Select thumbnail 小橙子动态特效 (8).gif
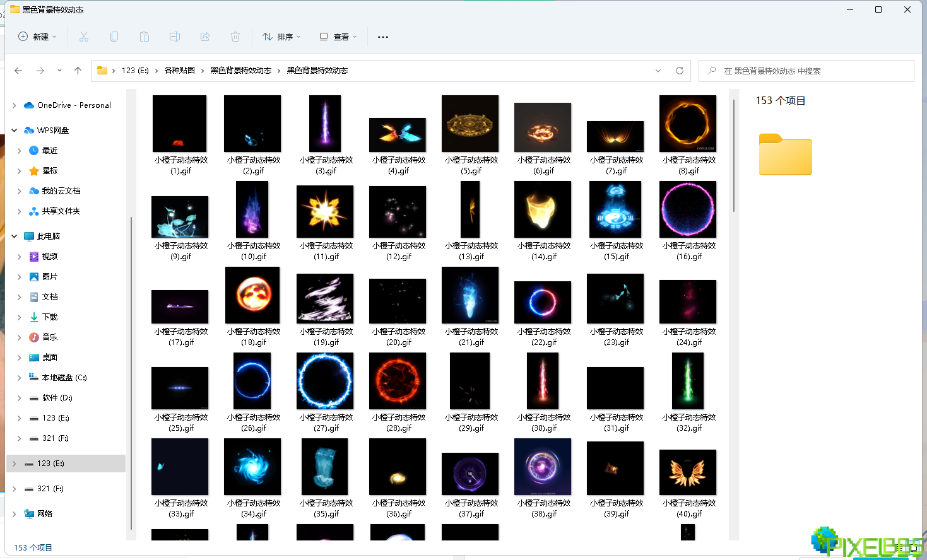The image size is (927, 560). (688, 124)
